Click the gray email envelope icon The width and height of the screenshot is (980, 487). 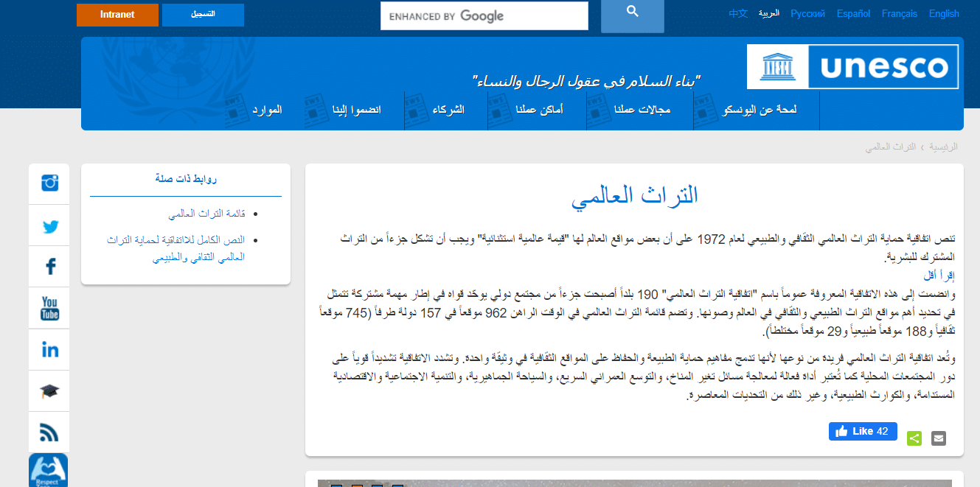click(938, 438)
